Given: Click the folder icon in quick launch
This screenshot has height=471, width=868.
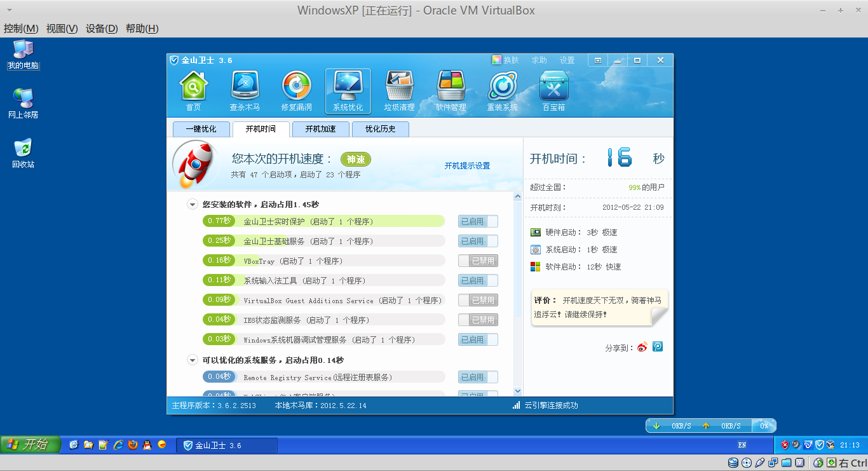Looking at the screenshot, I should tap(88, 445).
